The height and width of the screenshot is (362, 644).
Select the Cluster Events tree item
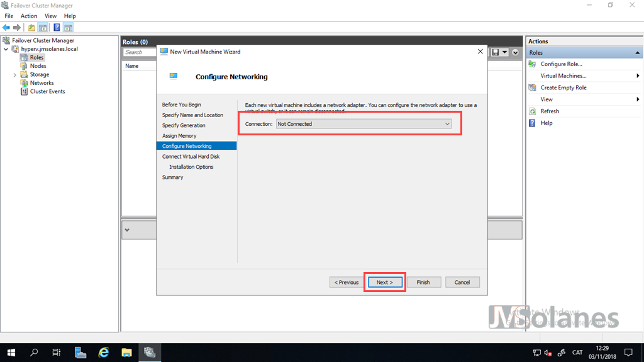point(47,91)
